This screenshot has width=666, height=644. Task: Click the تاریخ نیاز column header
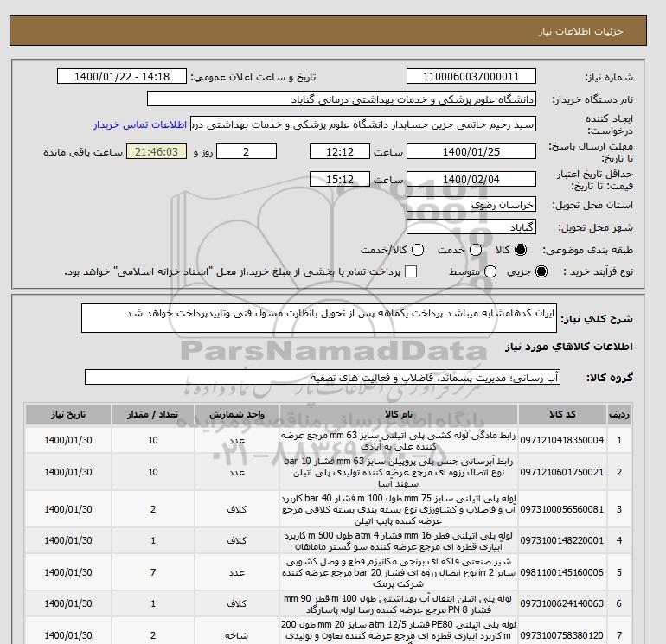pyautogui.click(x=68, y=414)
